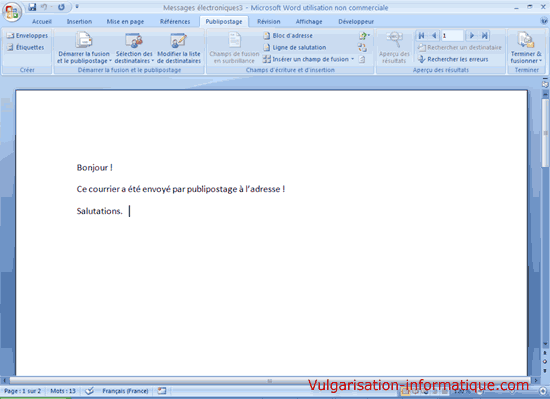Click Mots : 13 word count
The height and width of the screenshot is (399, 550).
click(63, 391)
